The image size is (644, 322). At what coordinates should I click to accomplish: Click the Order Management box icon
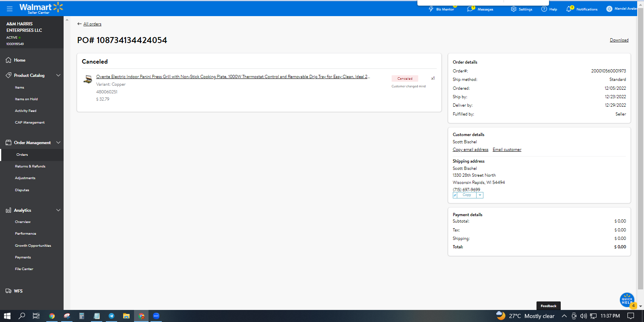8,142
